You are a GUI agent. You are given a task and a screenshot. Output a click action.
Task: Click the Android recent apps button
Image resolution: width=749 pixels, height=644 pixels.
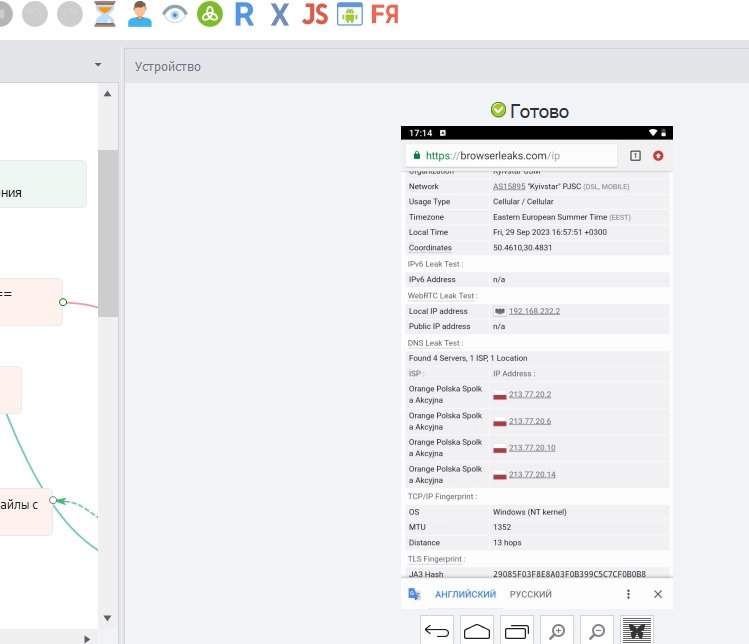tap(517, 631)
